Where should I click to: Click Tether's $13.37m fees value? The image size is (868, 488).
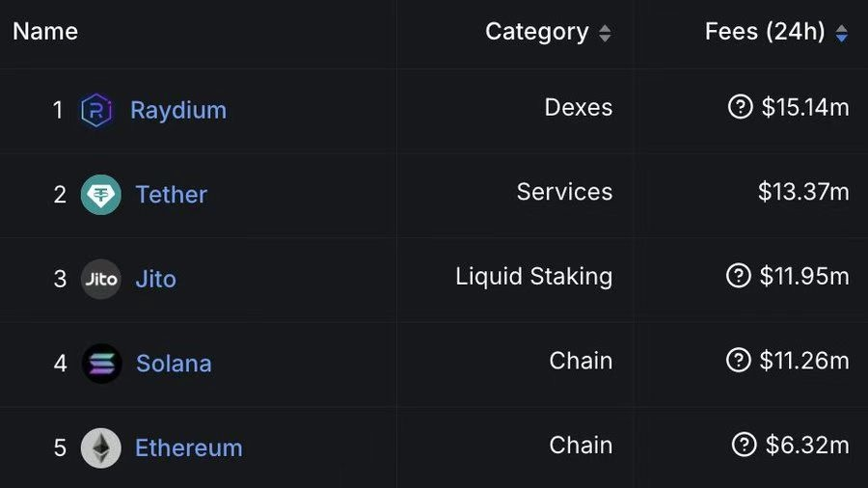[803, 192]
